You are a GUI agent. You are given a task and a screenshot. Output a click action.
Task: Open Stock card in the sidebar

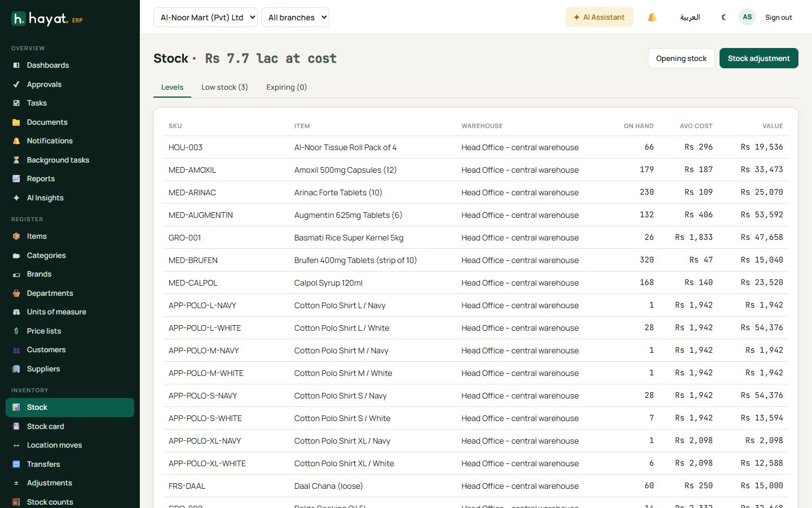coord(70,427)
